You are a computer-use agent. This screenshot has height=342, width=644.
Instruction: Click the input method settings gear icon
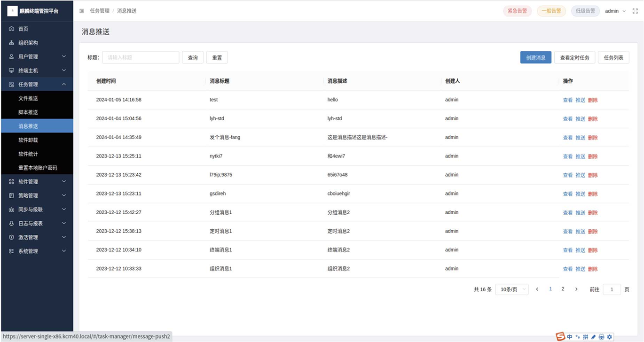coord(610,336)
